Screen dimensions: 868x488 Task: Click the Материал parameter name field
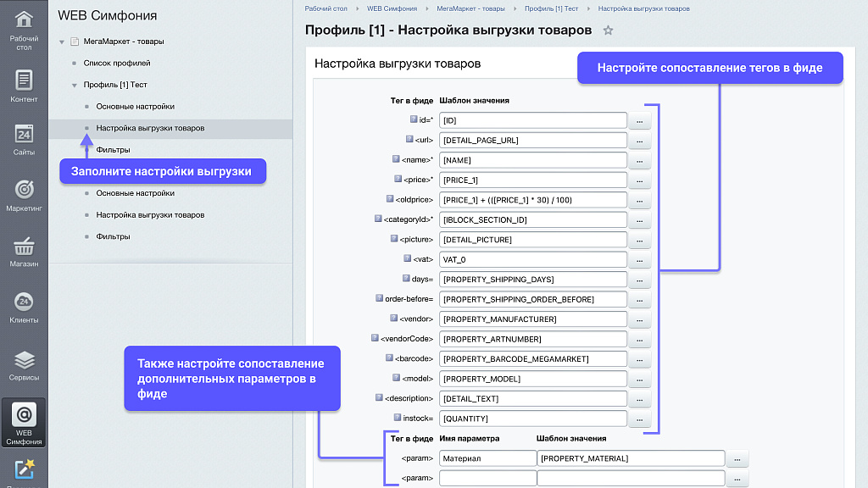point(487,457)
